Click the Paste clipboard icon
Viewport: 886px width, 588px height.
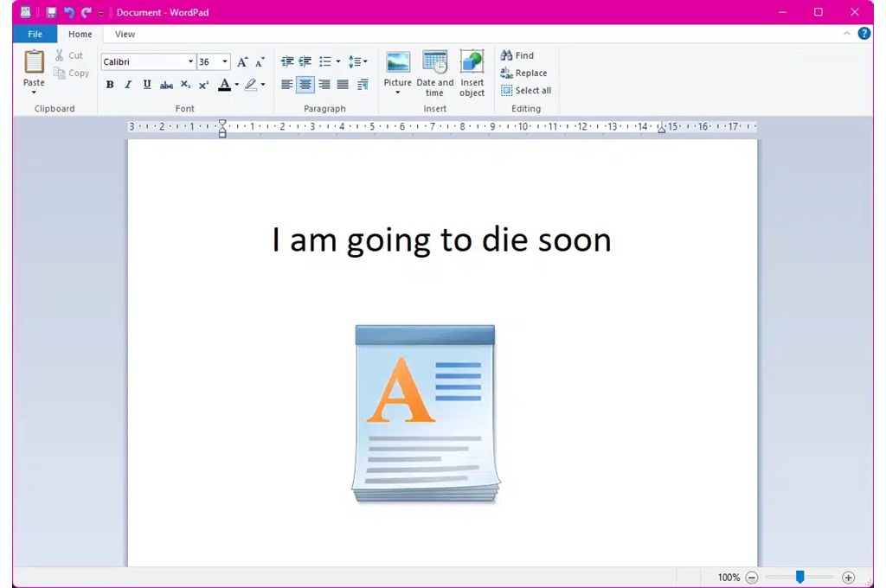click(x=34, y=61)
